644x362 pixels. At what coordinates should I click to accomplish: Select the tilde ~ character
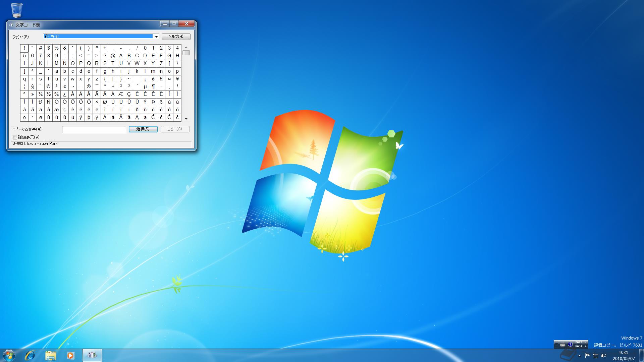point(129,79)
